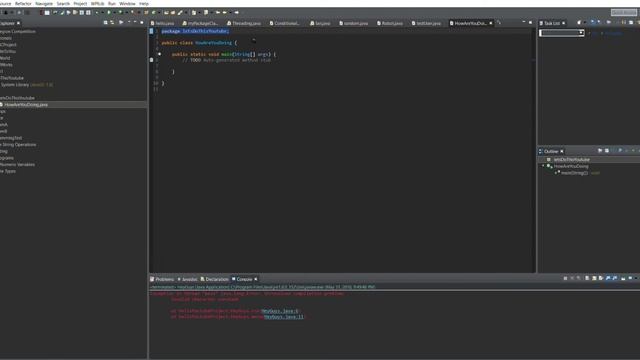640x360 pixels.
Task: Open the Window menu
Action: (x=127, y=3)
